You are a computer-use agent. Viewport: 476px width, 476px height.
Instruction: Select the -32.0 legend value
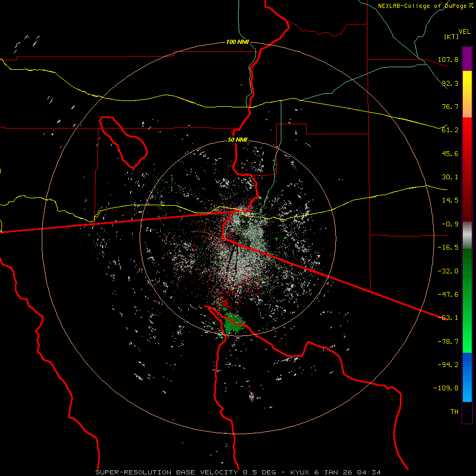click(448, 271)
